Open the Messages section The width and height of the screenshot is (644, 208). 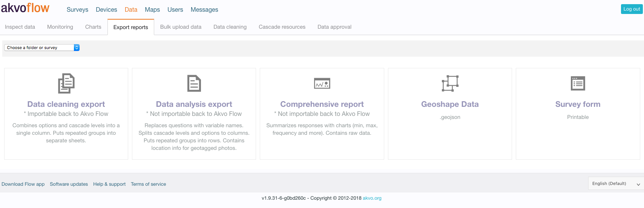tap(204, 9)
